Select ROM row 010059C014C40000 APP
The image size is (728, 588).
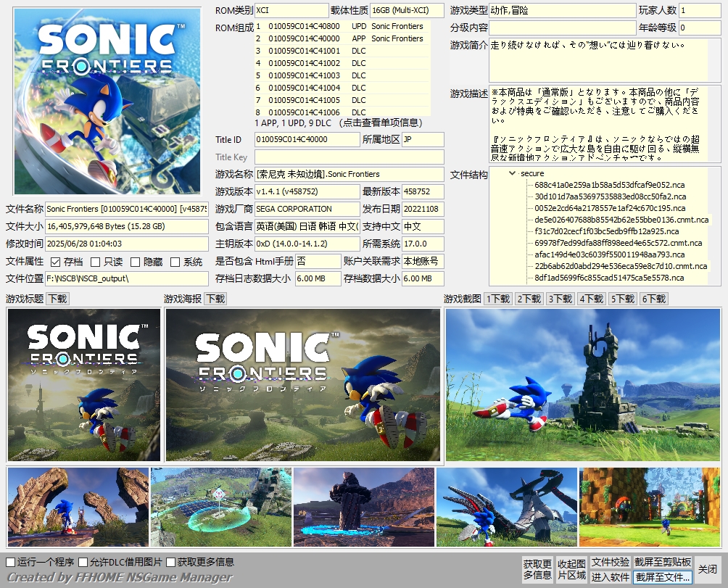(x=342, y=38)
